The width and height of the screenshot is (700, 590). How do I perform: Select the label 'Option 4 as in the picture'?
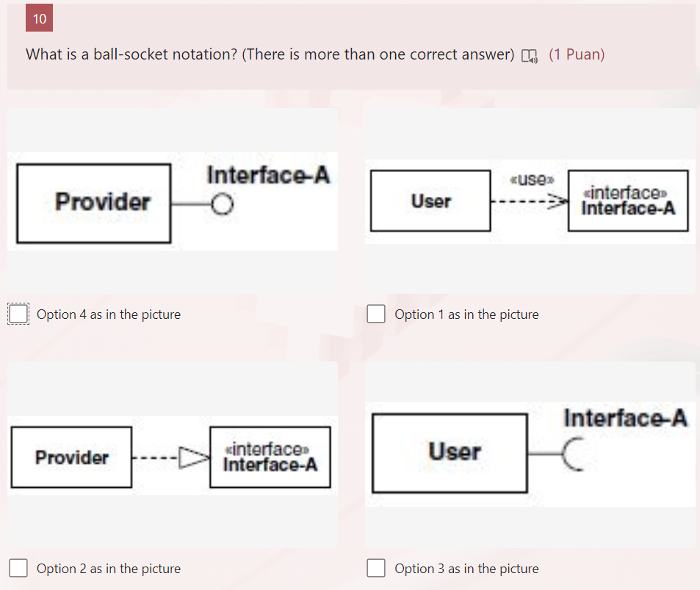click(x=110, y=314)
